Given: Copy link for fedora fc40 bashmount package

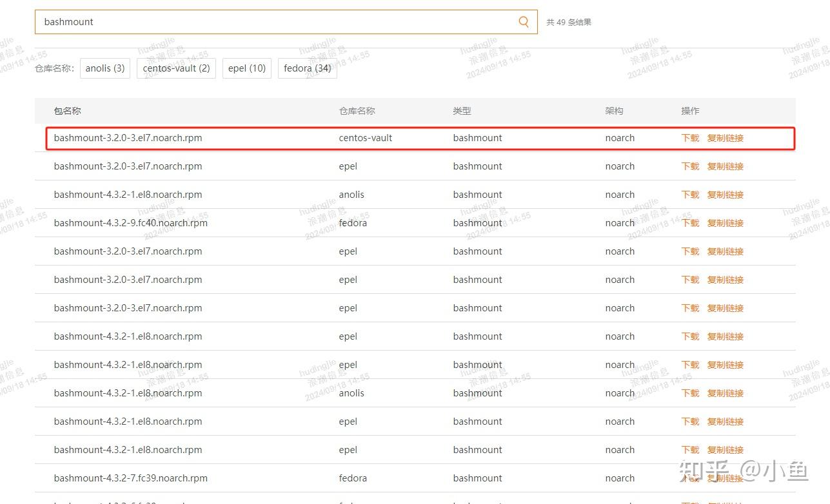Looking at the screenshot, I should pos(724,222).
